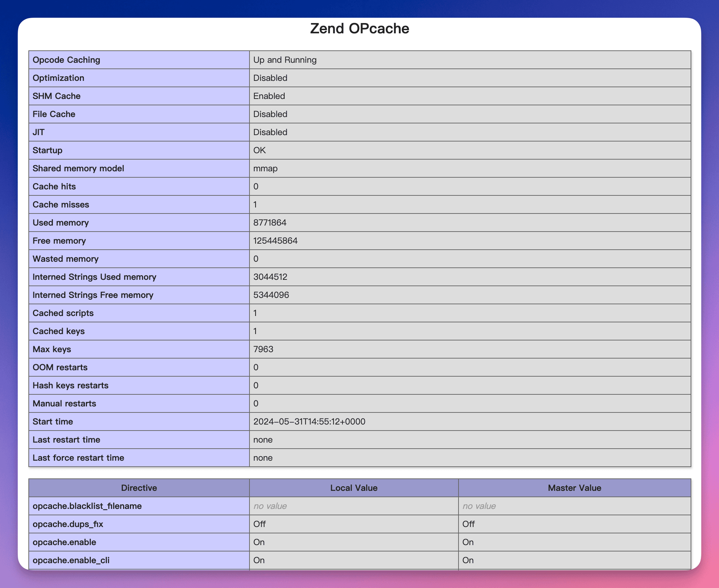Select the Used memory label
Viewport: 719px width, 588px height.
61,223
